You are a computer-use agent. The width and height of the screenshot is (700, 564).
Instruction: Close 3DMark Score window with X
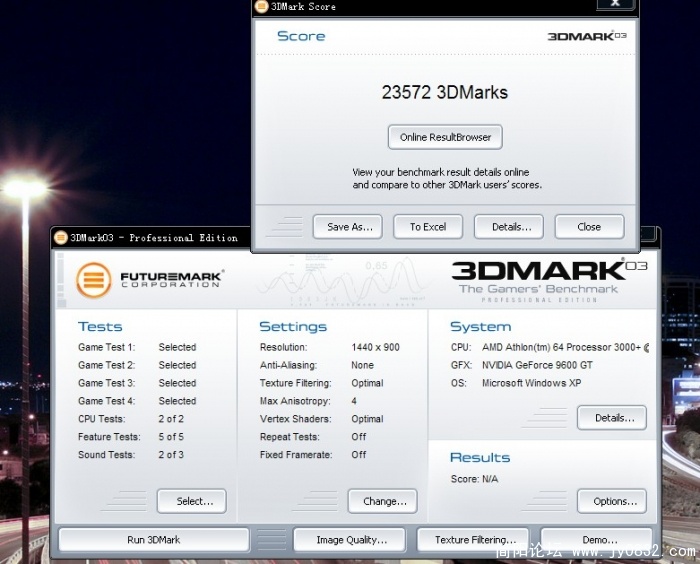616,4
